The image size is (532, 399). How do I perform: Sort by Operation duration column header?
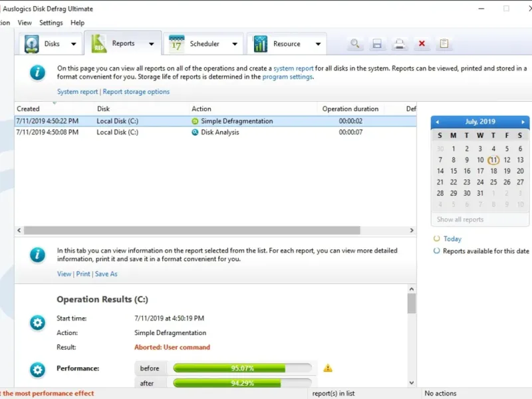point(350,109)
